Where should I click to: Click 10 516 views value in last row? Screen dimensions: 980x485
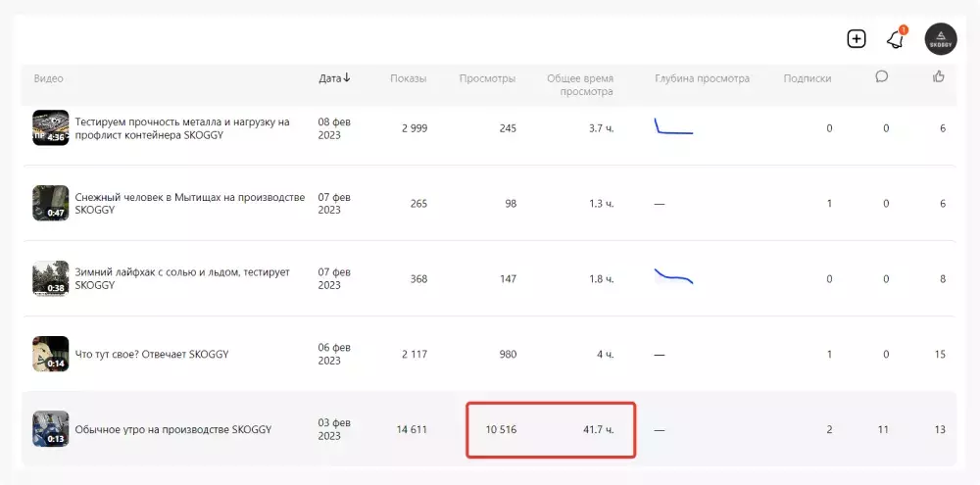coord(501,429)
